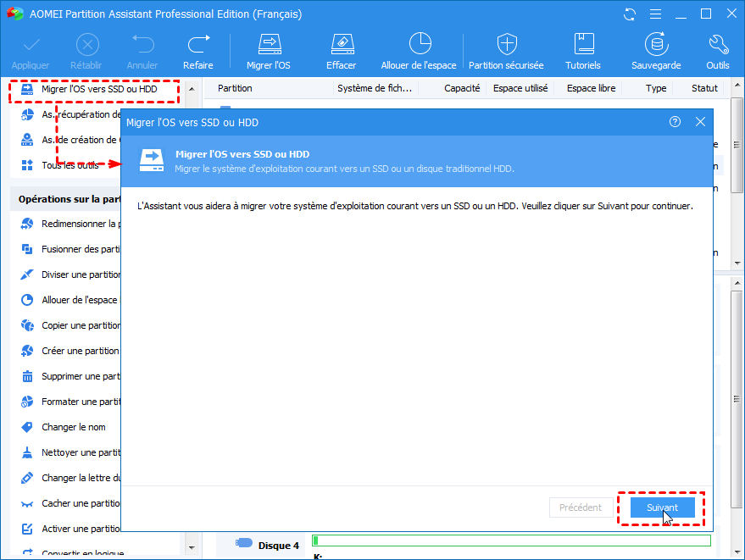
Task: Sort by the Espace utilisé column header
Action: pyautogui.click(x=520, y=88)
